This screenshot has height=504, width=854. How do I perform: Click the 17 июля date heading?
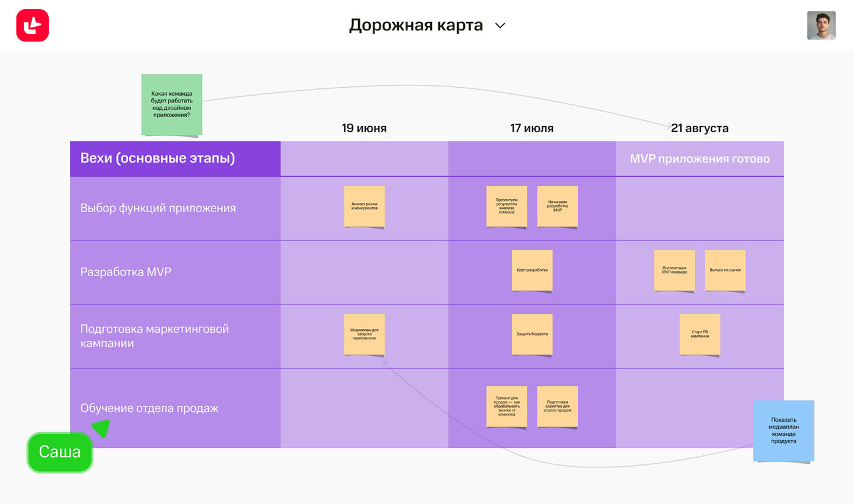coord(532,128)
